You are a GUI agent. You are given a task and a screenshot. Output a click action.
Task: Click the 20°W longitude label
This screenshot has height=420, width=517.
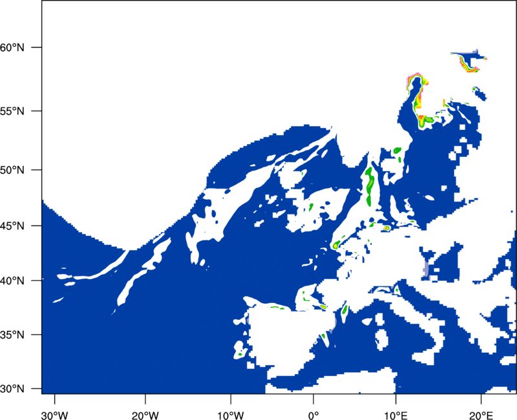coord(145,415)
